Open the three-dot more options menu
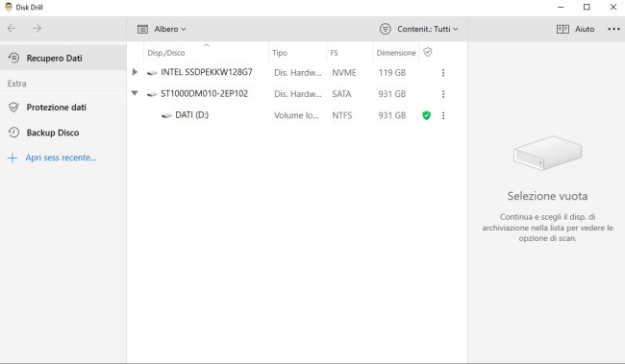 (x=613, y=29)
